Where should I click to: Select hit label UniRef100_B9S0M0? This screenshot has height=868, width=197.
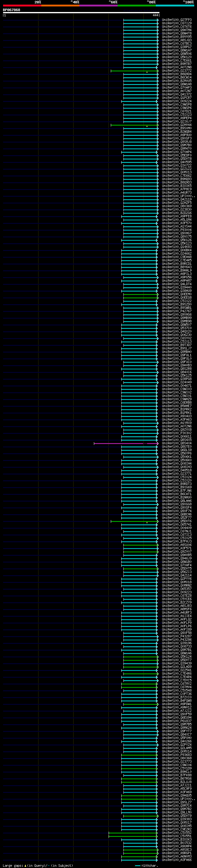pyautogui.click(x=176, y=128)
